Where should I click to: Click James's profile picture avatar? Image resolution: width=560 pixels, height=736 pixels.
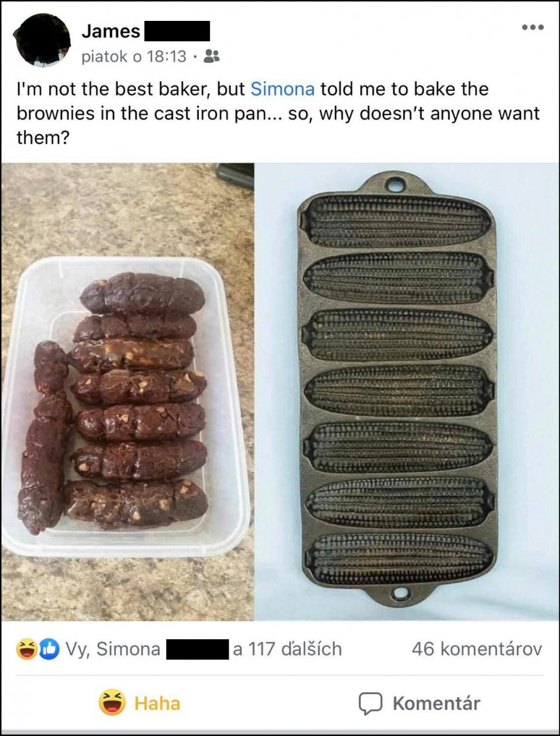[x=42, y=39]
